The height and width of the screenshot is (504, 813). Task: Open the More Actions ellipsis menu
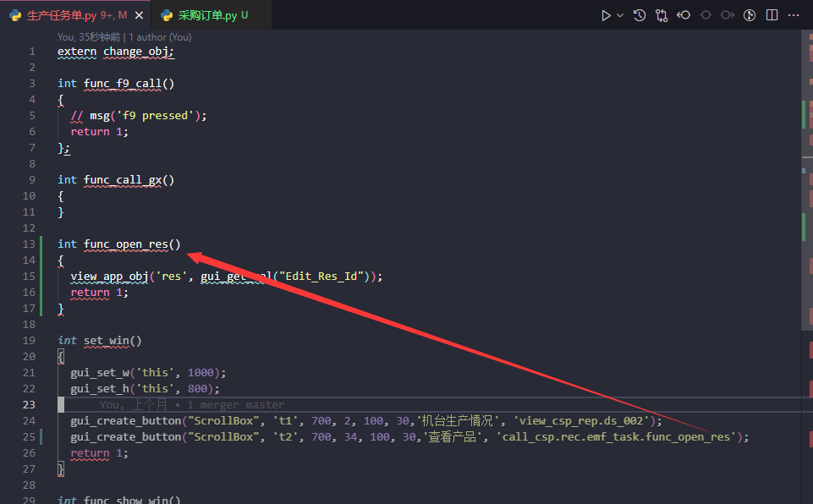click(794, 15)
